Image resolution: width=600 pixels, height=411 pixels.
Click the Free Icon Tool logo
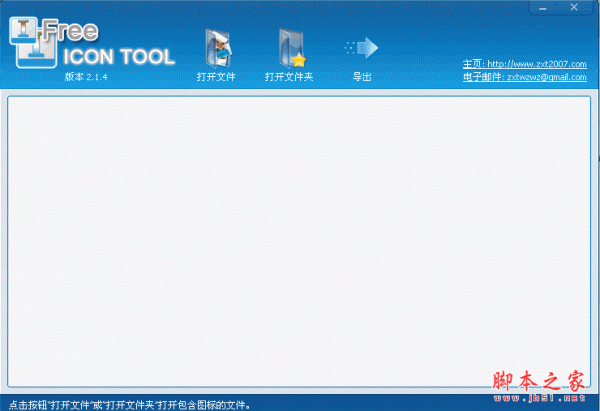coord(92,42)
